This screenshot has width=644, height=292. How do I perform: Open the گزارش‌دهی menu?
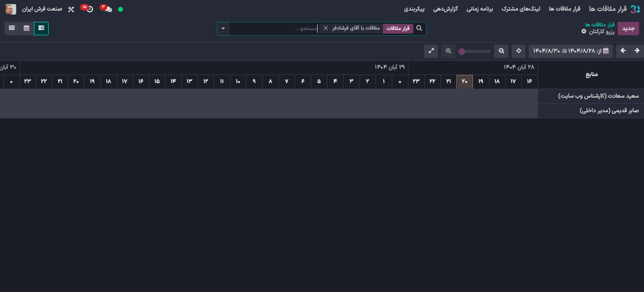pos(445,9)
